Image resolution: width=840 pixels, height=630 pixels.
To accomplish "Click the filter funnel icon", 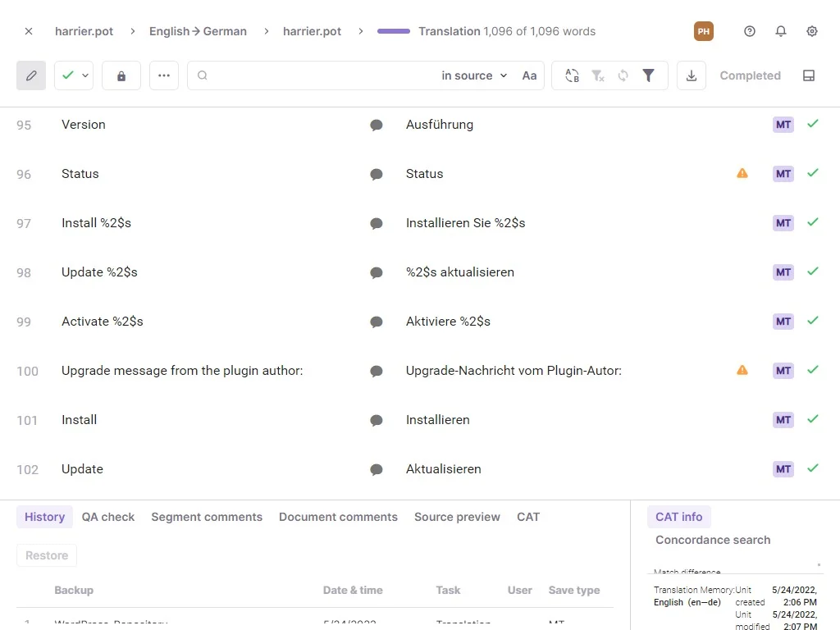I will coord(648,75).
